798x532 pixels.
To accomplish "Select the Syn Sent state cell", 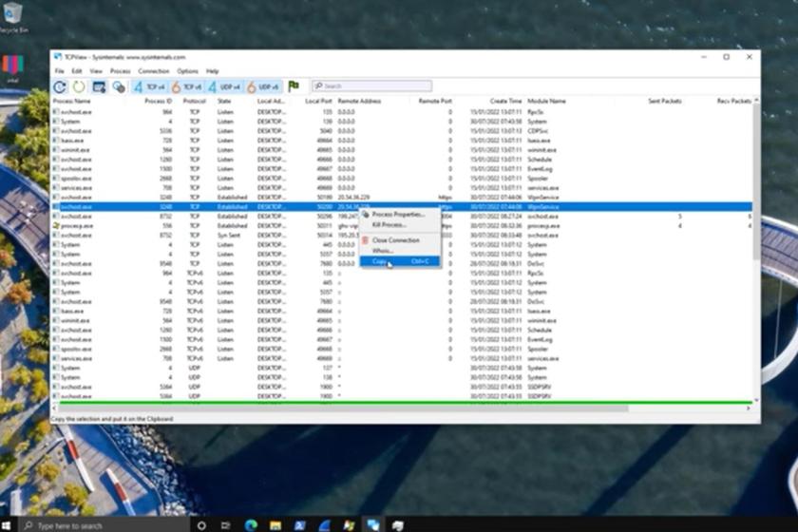I will pos(229,236).
